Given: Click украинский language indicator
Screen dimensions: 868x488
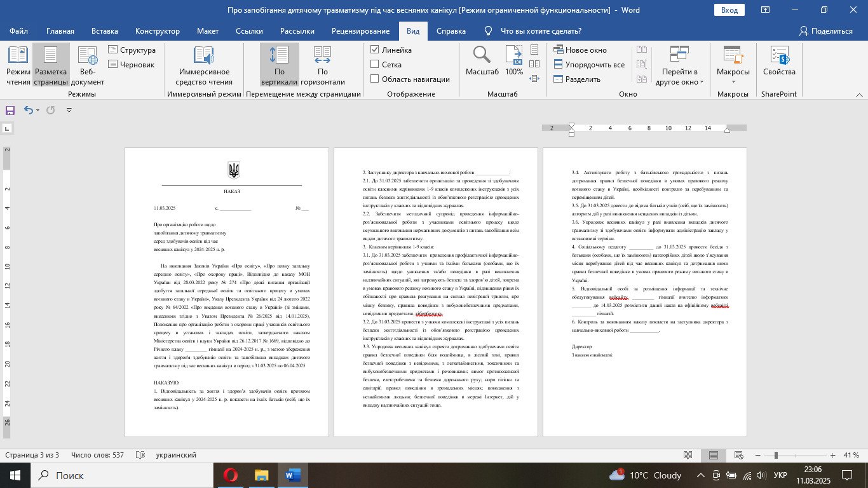Looking at the screenshot, I should pyautogui.click(x=176, y=456).
